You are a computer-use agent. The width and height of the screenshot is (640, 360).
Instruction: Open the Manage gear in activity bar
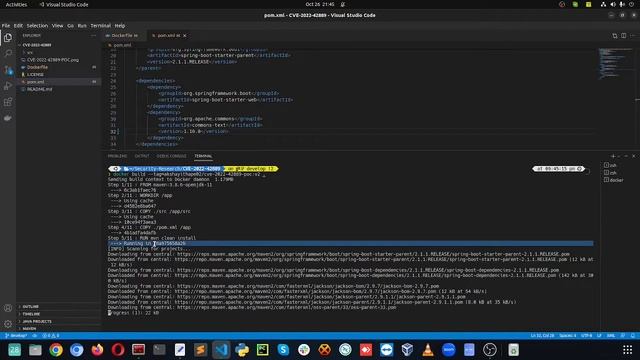coord(8,324)
